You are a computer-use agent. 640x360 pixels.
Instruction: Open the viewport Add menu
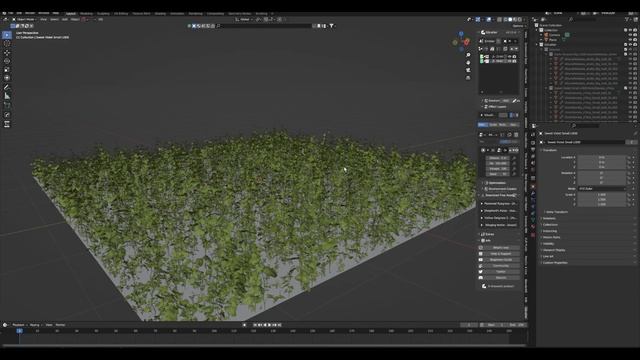(x=64, y=19)
